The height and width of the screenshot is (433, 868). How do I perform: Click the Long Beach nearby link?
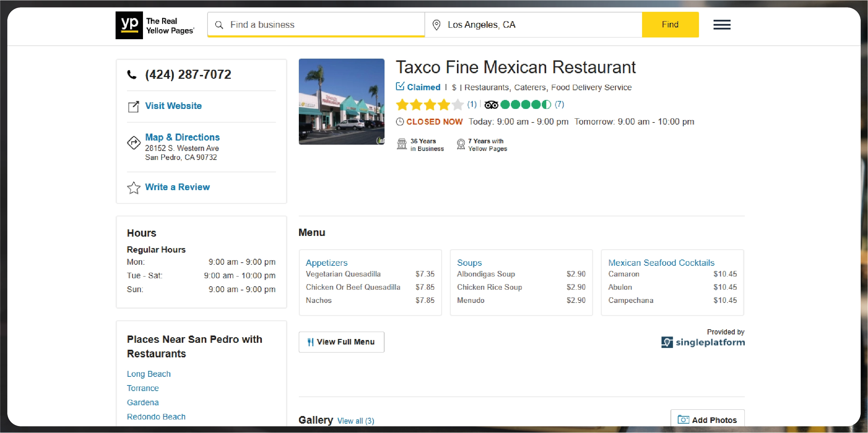point(149,374)
